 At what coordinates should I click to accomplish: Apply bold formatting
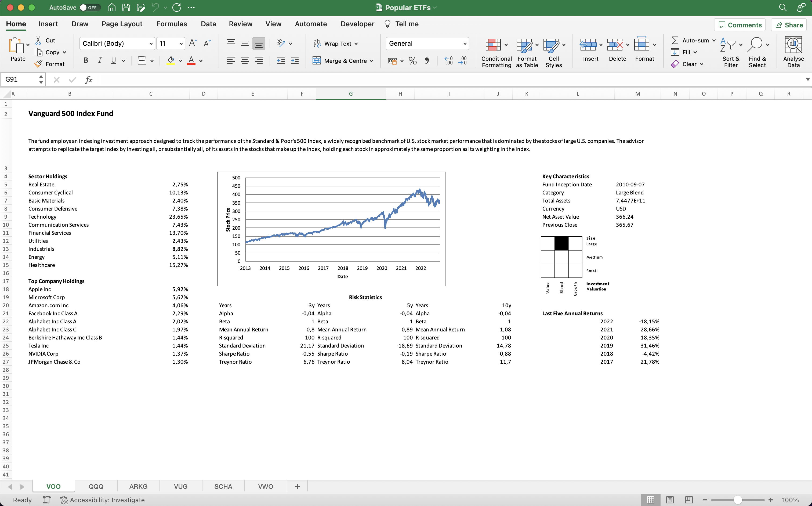pos(86,61)
